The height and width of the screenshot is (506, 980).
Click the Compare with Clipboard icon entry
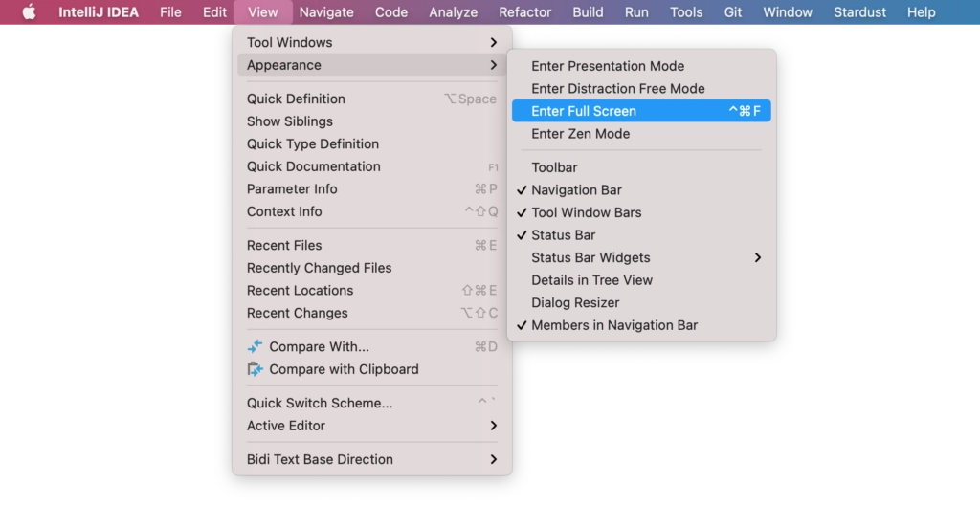(x=372, y=369)
